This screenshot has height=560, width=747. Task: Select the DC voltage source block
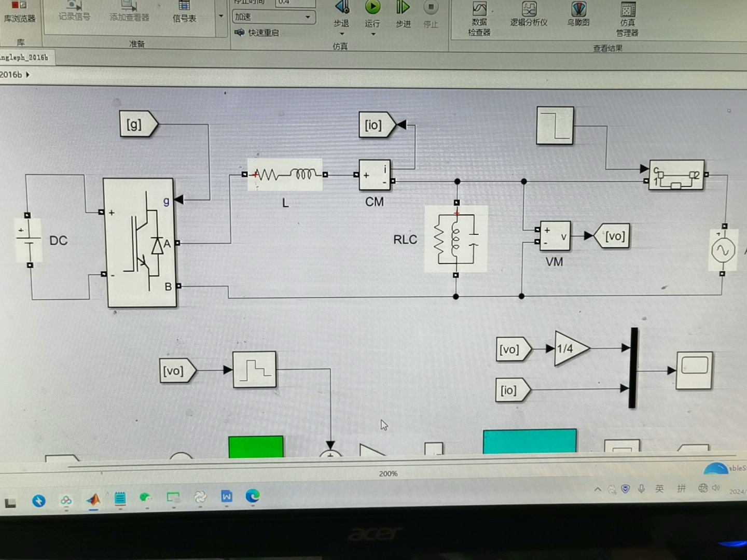[29, 240]
